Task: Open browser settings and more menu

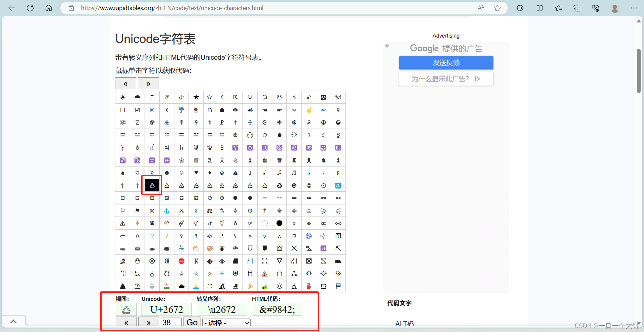Action: pyautogui.click(x=634, y=8)
